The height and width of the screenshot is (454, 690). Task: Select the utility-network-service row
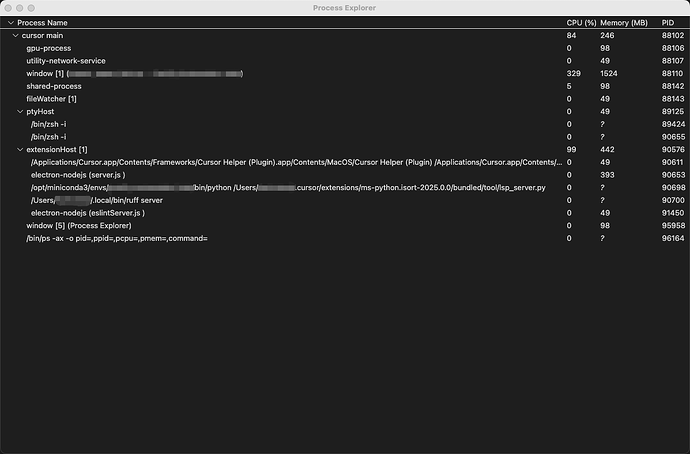pyautogui.click(x=345, y=61)
